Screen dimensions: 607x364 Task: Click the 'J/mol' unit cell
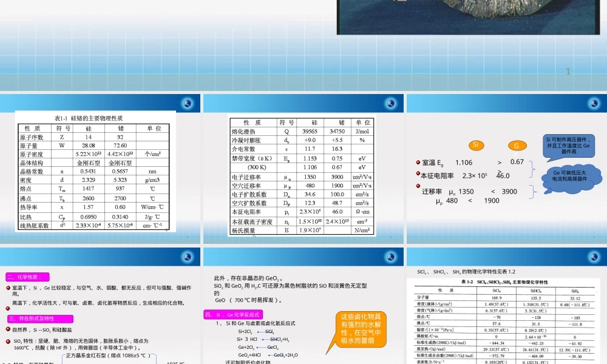point(362,132)
